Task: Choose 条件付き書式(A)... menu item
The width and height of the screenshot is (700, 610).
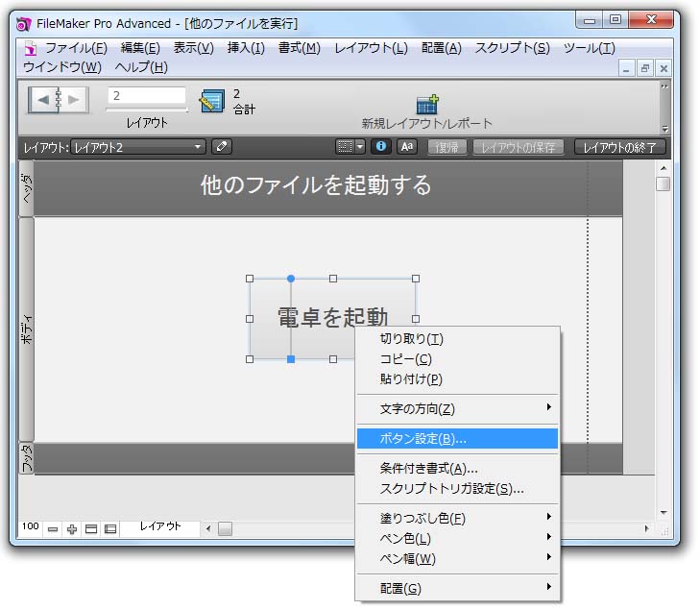Action: pyautogui.click(x=457, y=469)
